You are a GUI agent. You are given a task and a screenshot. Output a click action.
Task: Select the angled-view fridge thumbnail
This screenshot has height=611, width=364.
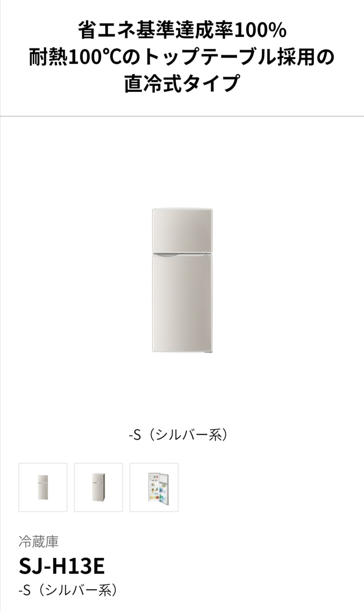pyautogui.click(x=98, y=487)
